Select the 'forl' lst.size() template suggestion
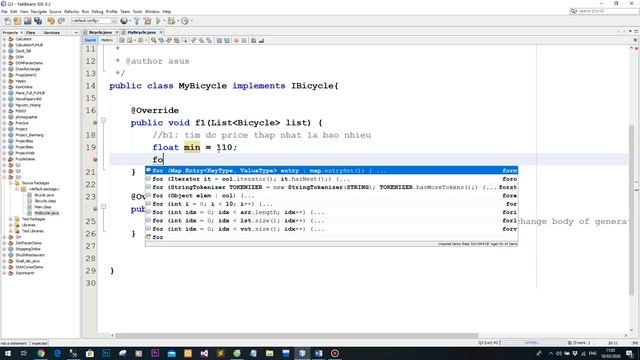The image size is (640, 360). pyautogui.click(x=331, y=221)
